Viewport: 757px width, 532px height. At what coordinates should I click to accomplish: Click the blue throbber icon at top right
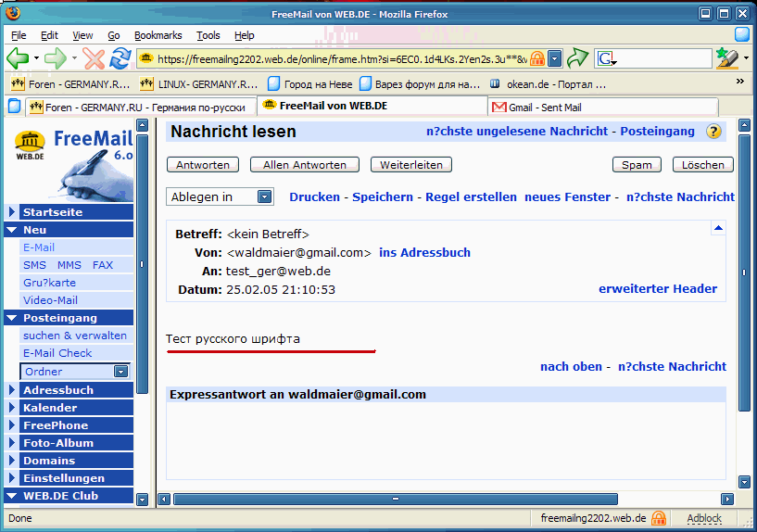tap(742, 35)
